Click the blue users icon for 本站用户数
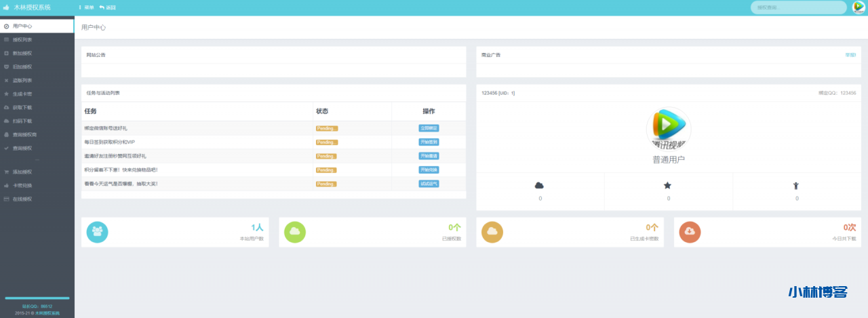 (97, 232)
